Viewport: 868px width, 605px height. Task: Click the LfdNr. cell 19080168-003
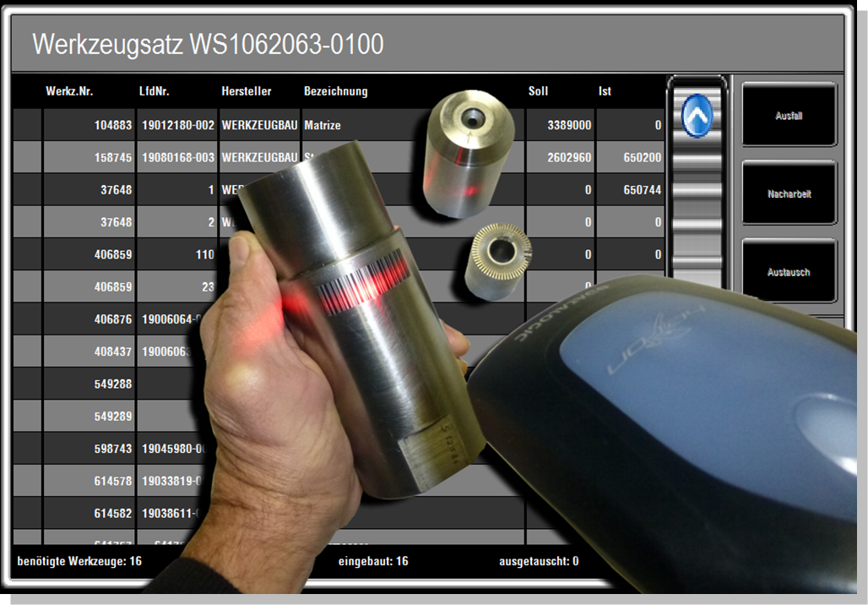tap(178, 157)
